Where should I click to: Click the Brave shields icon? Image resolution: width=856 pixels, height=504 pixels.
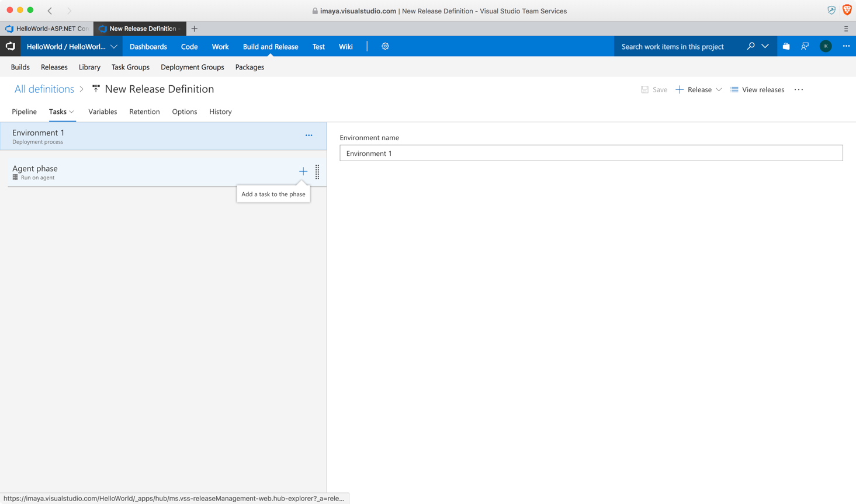(847, 10)
